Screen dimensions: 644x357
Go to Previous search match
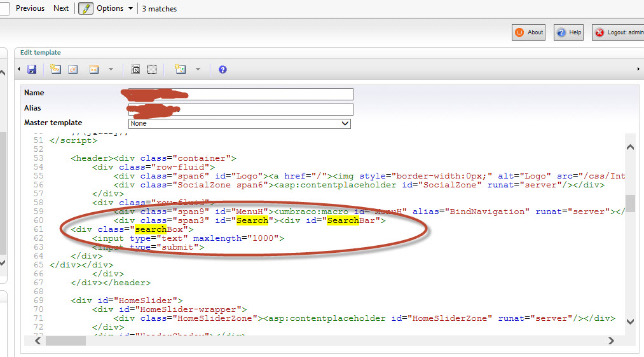tap(30, 8)
